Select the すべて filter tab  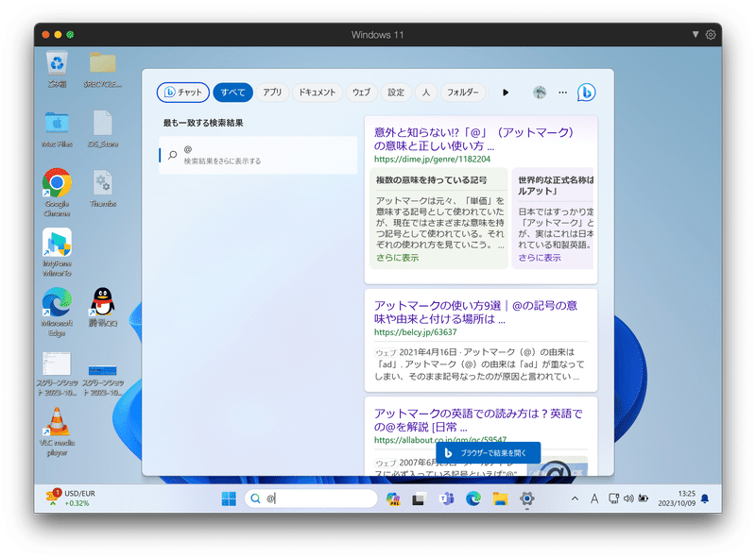pyautogui.click(x=232, y=92)
